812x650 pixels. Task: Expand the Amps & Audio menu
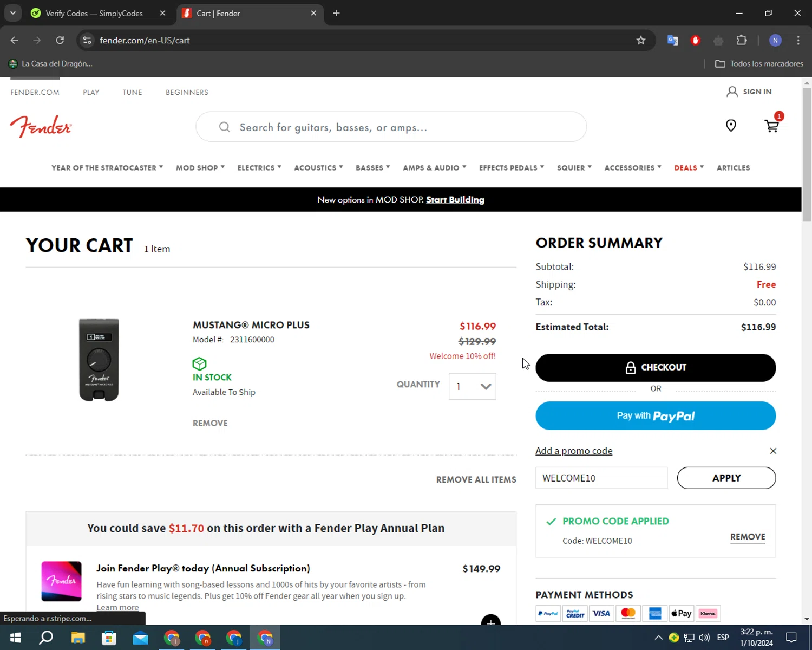(434, 168)
